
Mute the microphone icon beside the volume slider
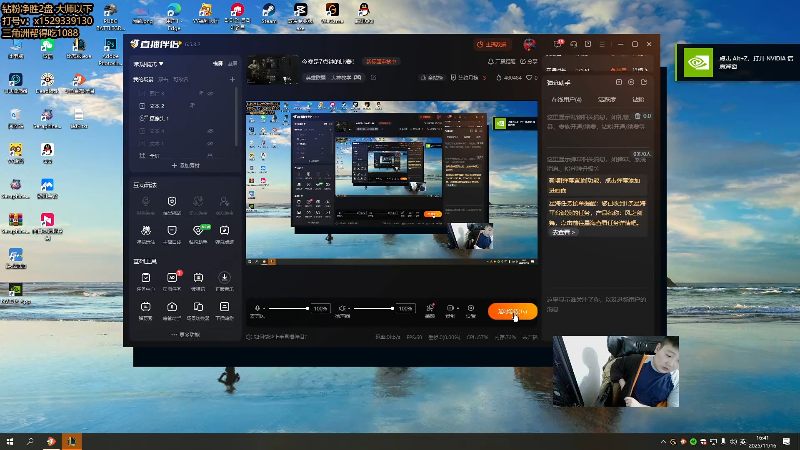pos(257,308)
